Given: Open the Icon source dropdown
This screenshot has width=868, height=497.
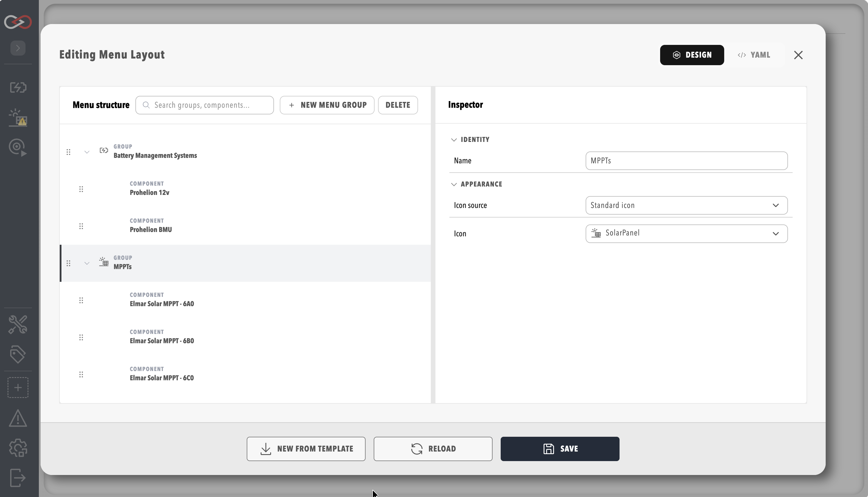Looking at the screenshot, I should pyautogui.click(x=686, y=205).
